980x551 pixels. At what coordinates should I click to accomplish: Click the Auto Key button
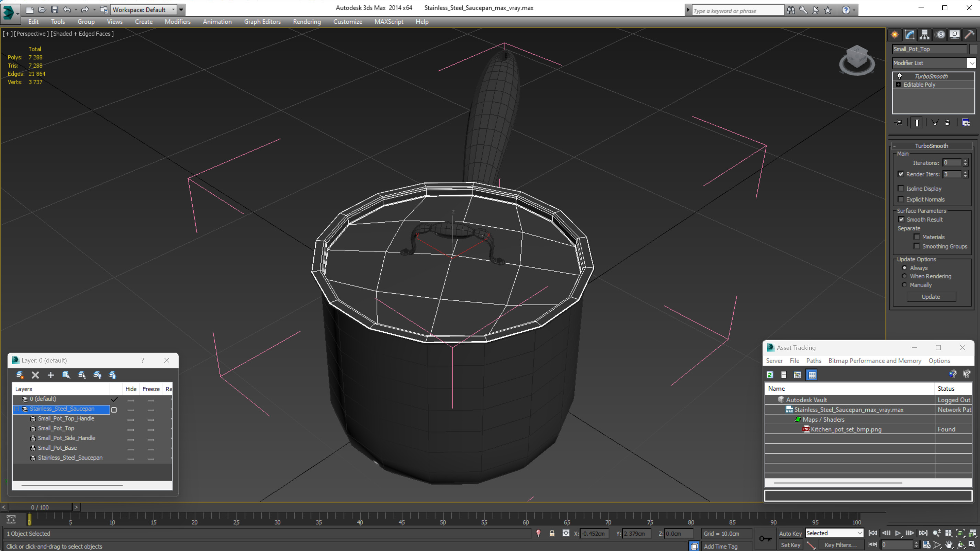[x=790, y=533]
